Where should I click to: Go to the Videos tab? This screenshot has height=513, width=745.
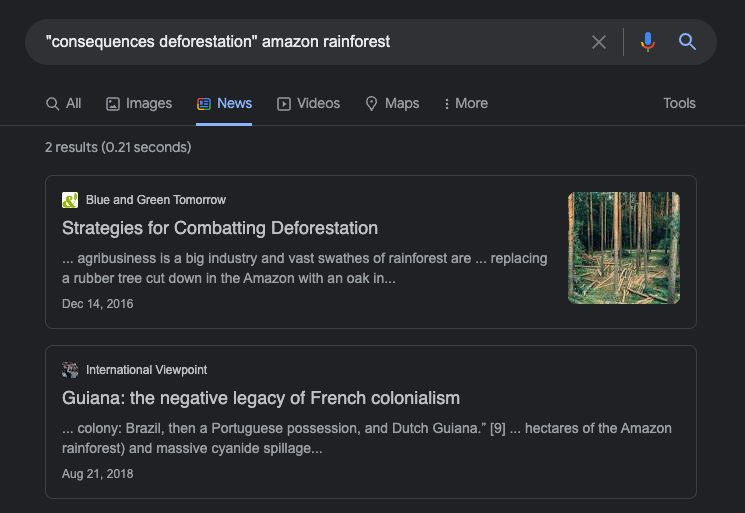(x=308, y=103)
